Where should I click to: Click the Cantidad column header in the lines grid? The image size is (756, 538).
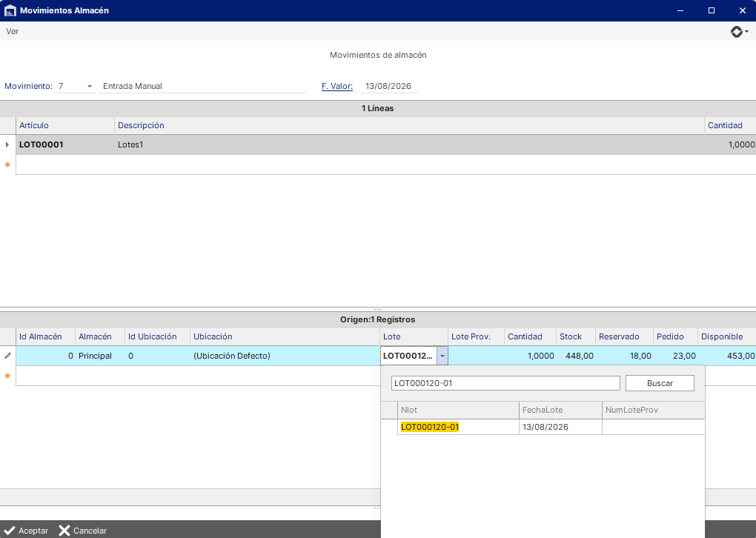[730, 125]
